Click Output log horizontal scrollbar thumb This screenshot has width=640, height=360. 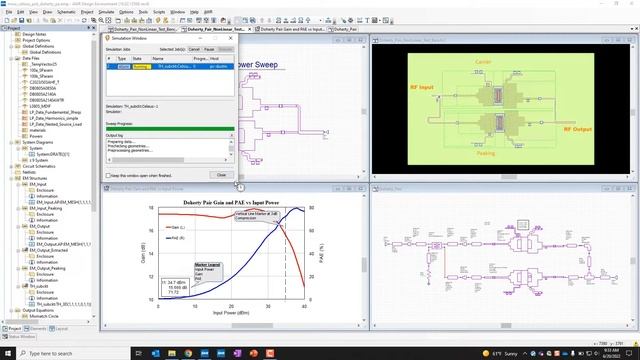click(148, 160)
